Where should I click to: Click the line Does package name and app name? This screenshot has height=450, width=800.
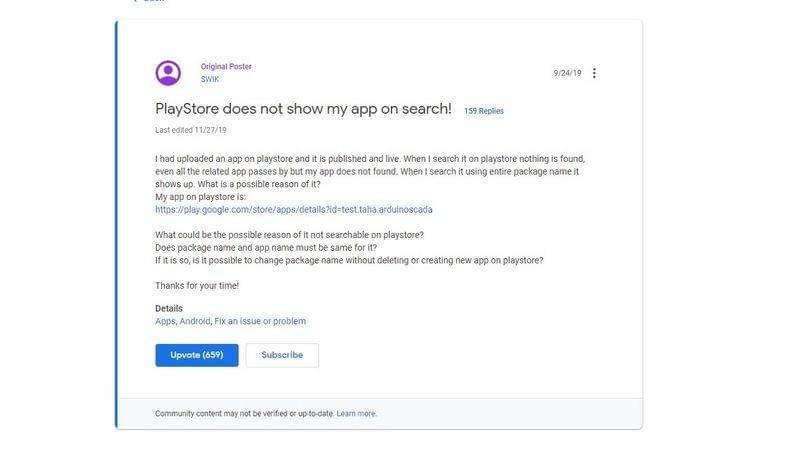[266, 247]
